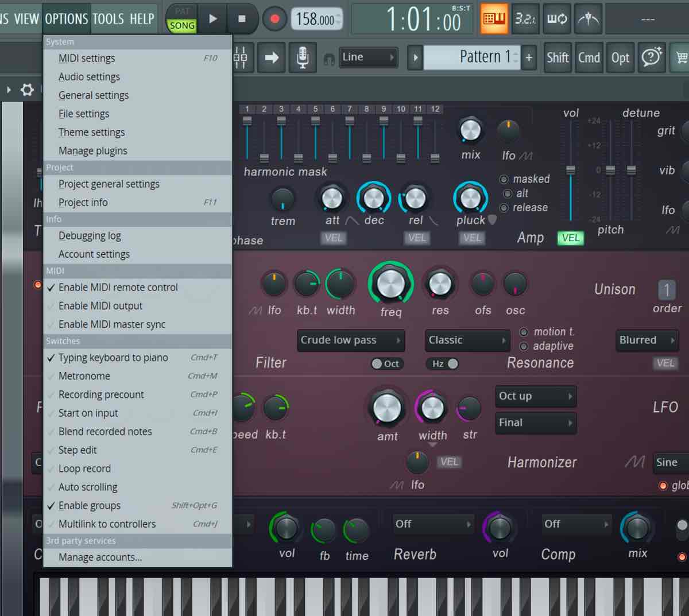Click the tempo field showing 158.000
689x616 pixels.
tap(316, 20)
